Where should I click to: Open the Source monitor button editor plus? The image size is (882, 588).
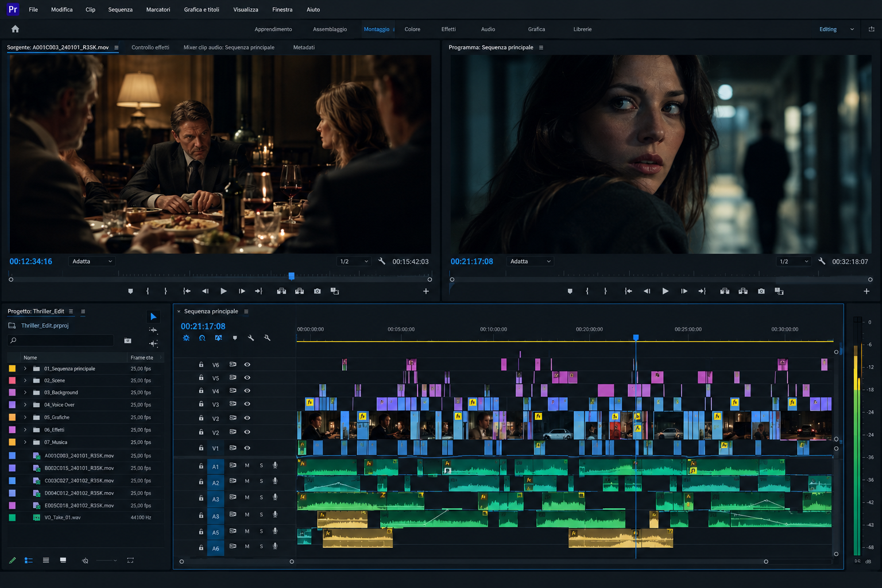[x=426, y=291]
